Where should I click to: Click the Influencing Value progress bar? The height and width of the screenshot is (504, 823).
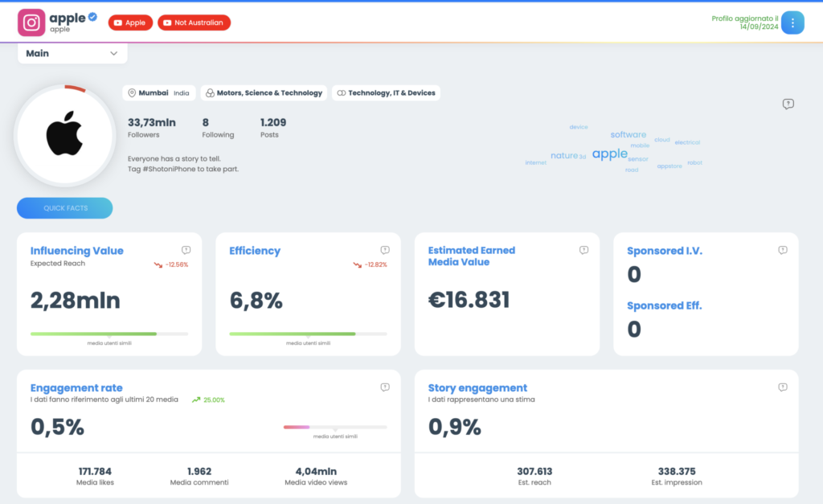(x=109, y=334)
